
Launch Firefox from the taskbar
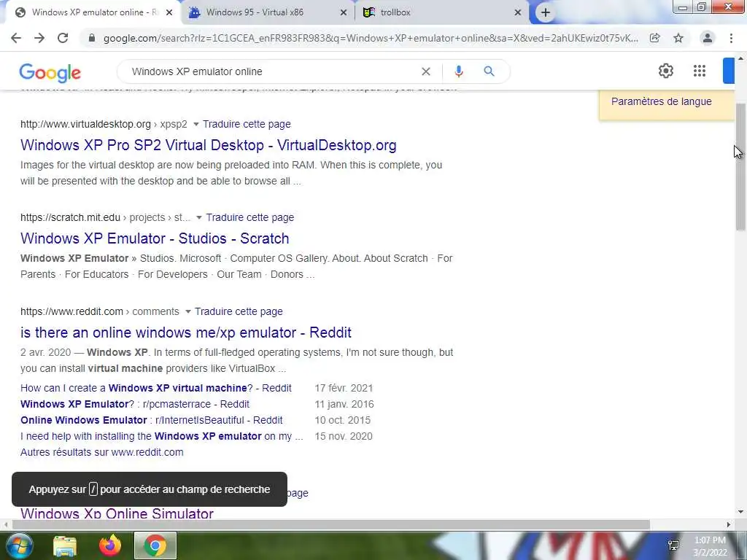110,545
